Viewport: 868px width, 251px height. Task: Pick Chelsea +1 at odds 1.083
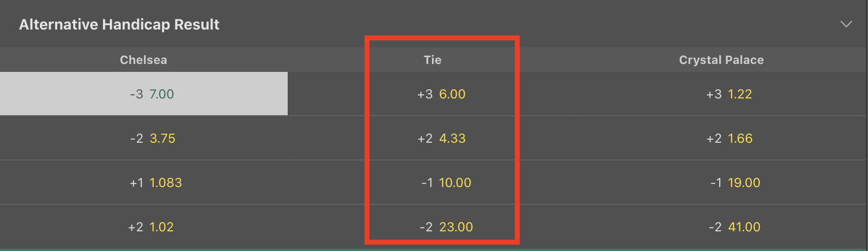click(144, 183)
